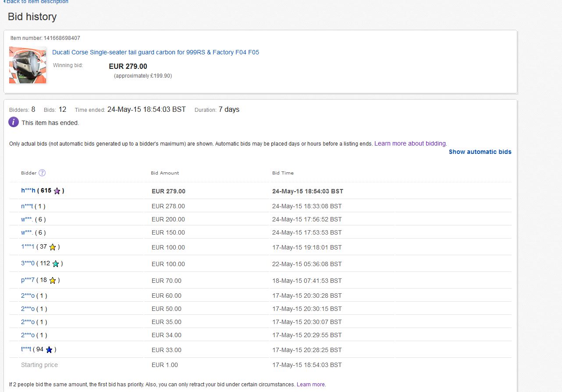
Task: Click the yellow star beside p***7
Action: pos(53,281)
